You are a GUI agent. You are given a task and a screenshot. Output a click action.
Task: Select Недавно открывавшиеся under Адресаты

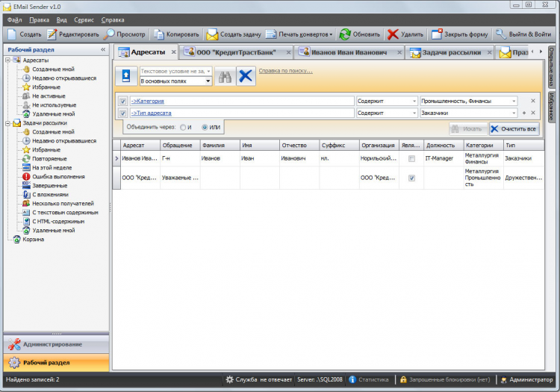pos(64,78)
